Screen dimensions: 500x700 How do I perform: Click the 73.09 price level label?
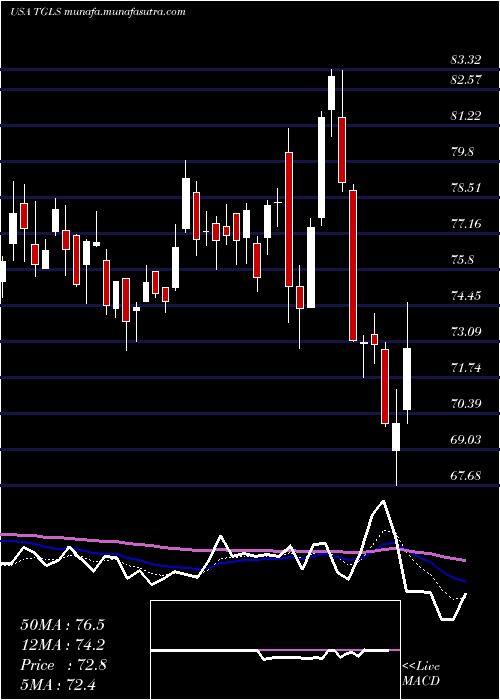tap(466, 332)
